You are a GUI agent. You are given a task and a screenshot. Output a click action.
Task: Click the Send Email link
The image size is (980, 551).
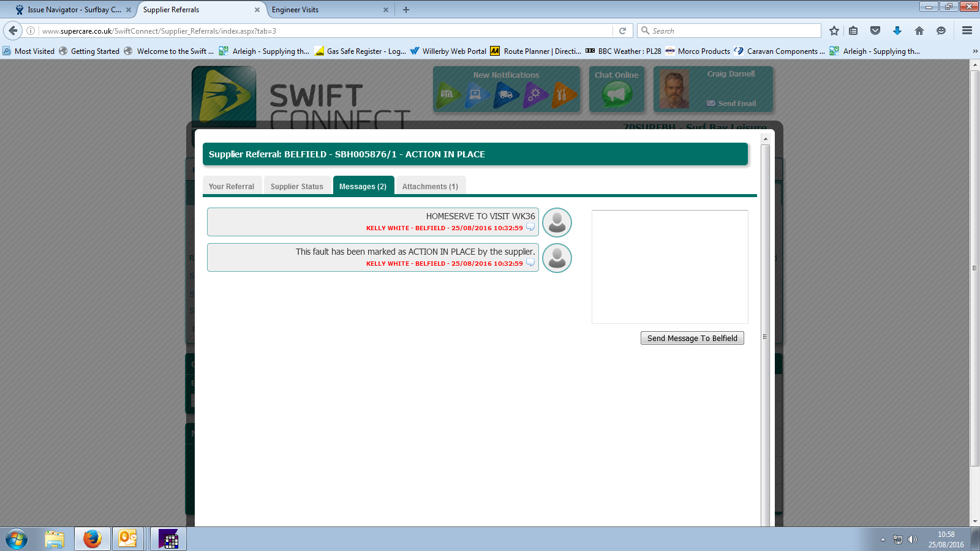(731, 103)
